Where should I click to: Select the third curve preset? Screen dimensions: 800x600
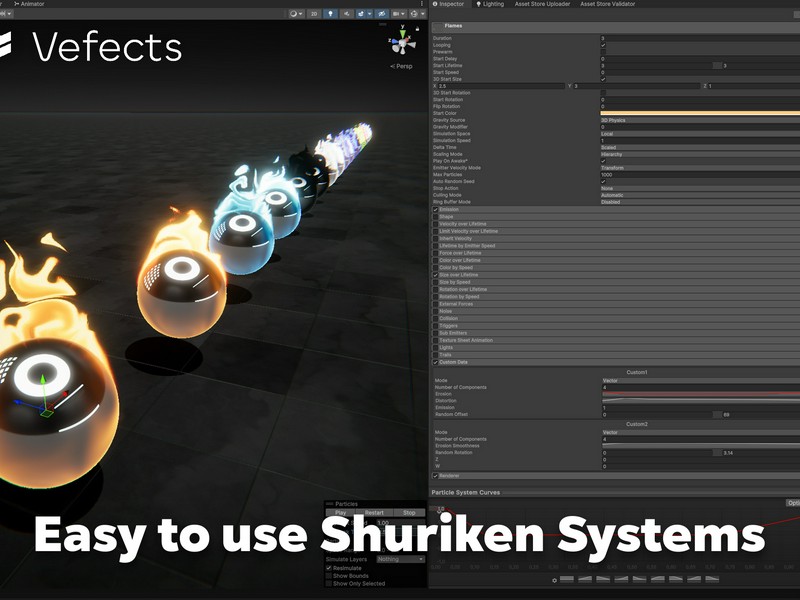(x=603, y=579)
